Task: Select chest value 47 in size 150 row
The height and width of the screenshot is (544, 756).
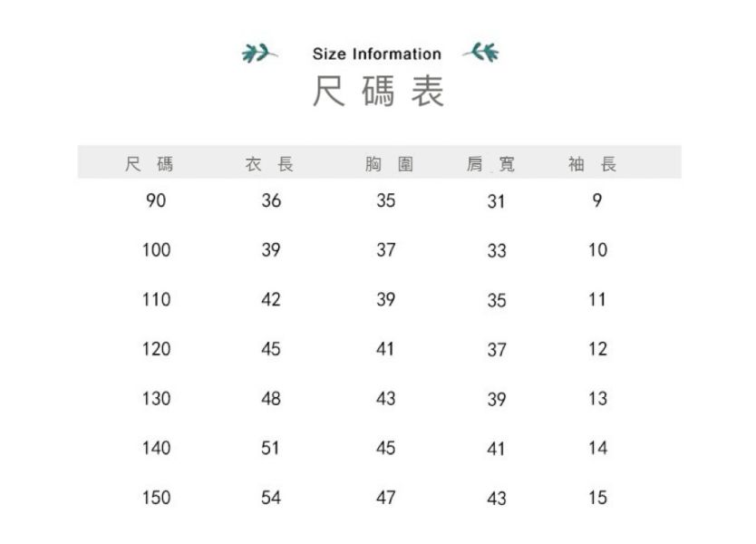Action: 386,498
